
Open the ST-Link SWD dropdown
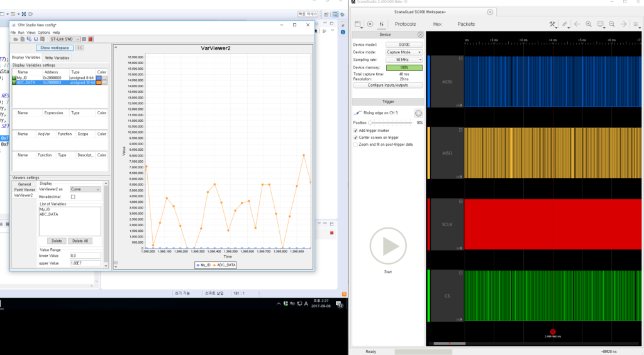coord(66,39)
